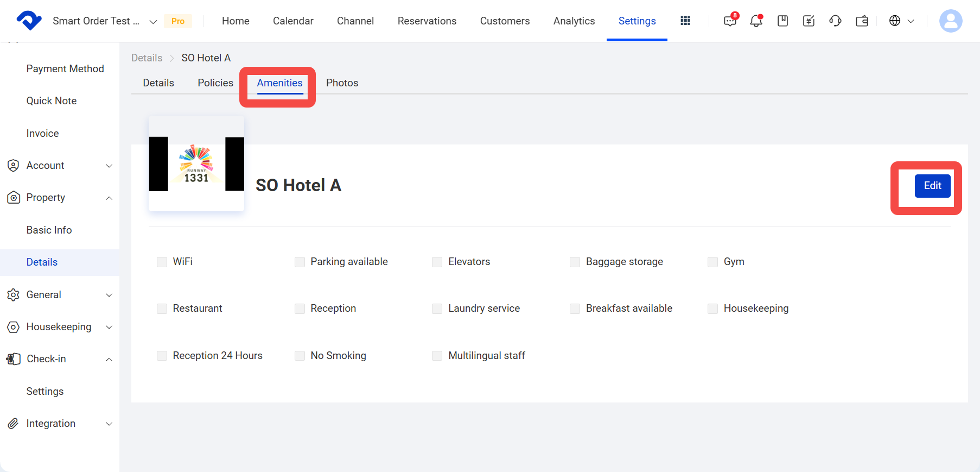
Task: Click the Account shield icon in sidebar
Action: click(14, 166)
